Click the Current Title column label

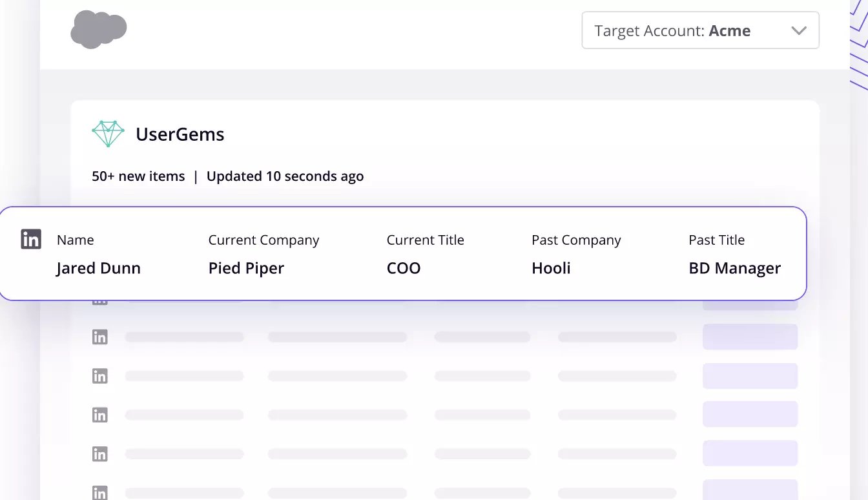pos(425,240)
